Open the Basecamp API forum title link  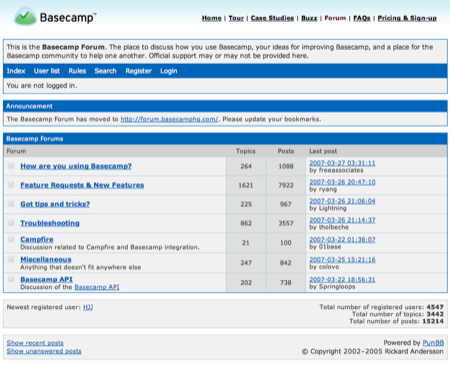[x=46, y=279]
